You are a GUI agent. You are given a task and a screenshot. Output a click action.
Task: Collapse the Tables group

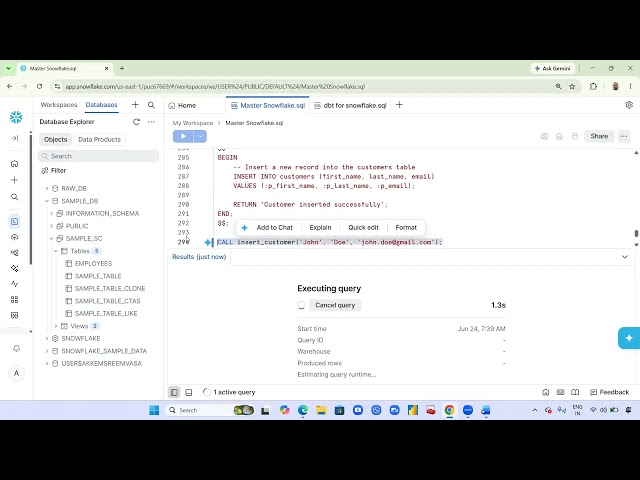(56, 251)
